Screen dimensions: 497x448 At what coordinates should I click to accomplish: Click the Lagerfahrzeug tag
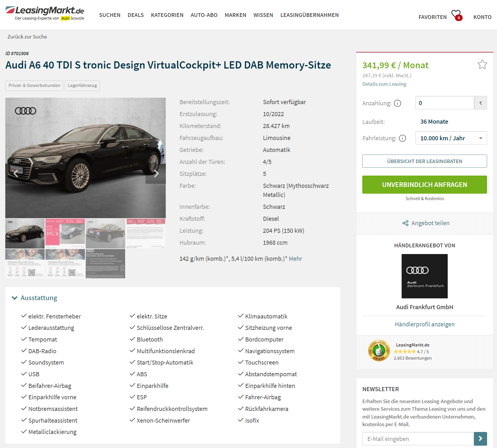click(x=82, y=85)
